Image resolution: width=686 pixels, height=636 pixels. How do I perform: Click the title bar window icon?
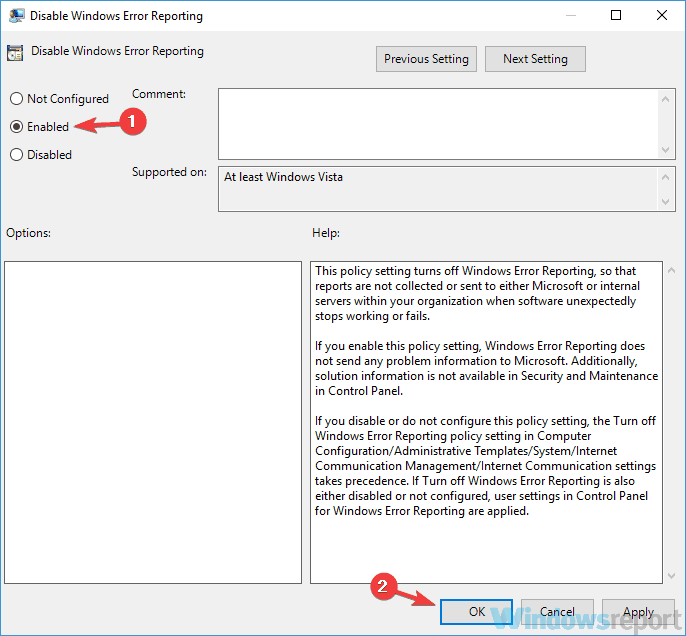[x=16, y=16]
